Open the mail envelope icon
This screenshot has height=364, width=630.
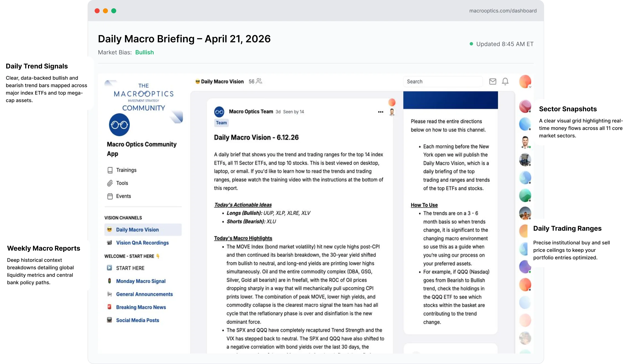click(x=492, y=81)
